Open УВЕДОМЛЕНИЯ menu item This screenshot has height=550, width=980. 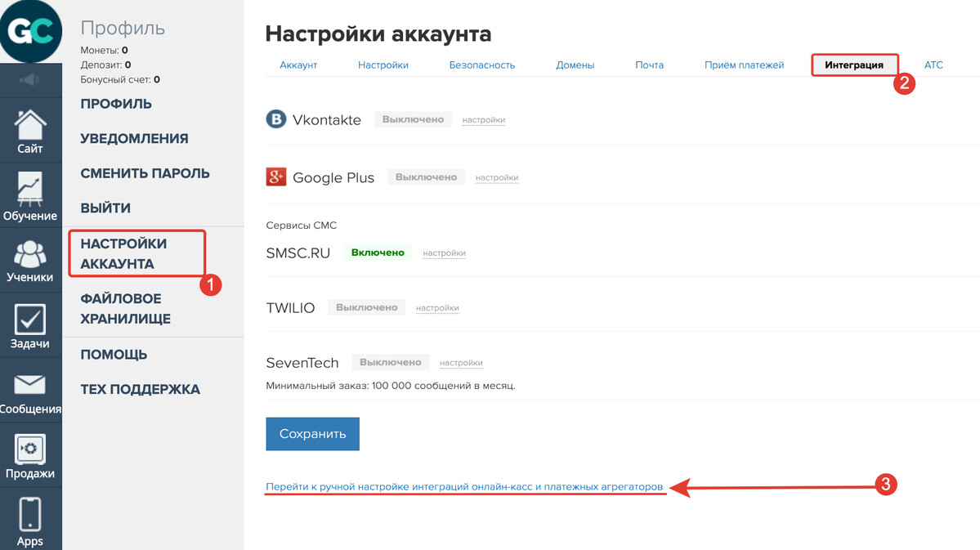pos(134,139)
